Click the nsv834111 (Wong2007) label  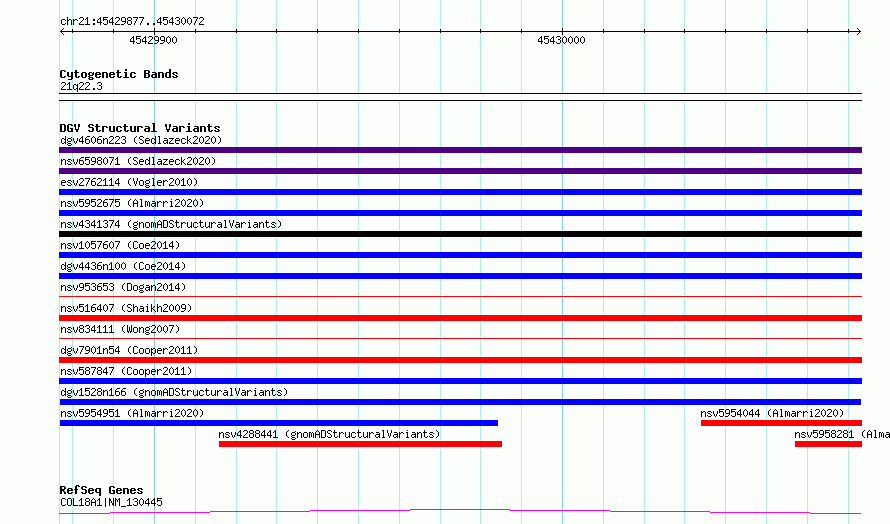120,329
